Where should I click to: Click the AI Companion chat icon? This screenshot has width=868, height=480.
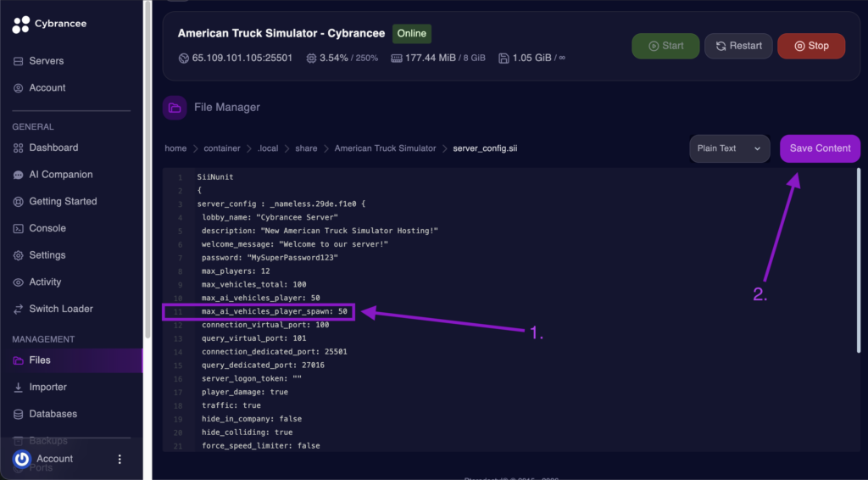tap(19, 175)
